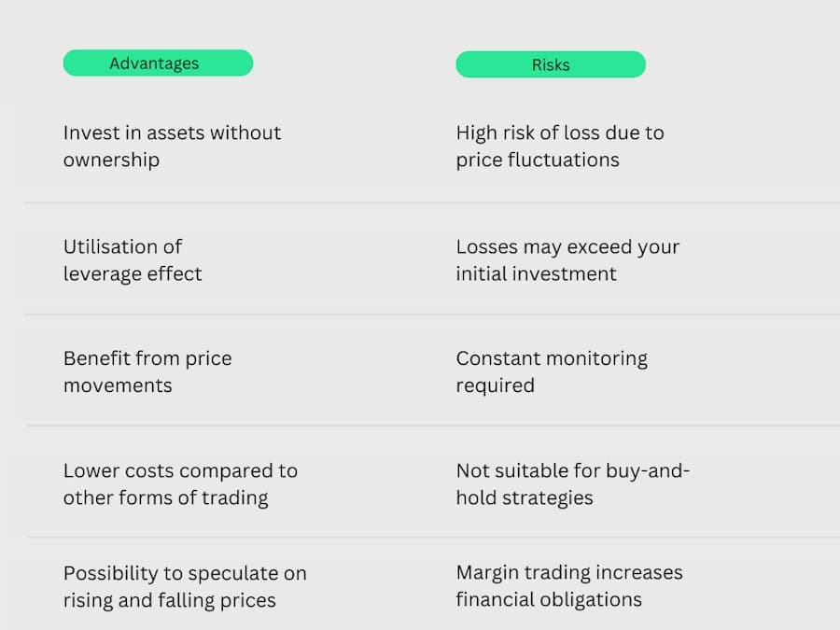840x630 pixels.
Task: Click 'Margin trading increases financial obligations' text
Action: click(568, 585)
